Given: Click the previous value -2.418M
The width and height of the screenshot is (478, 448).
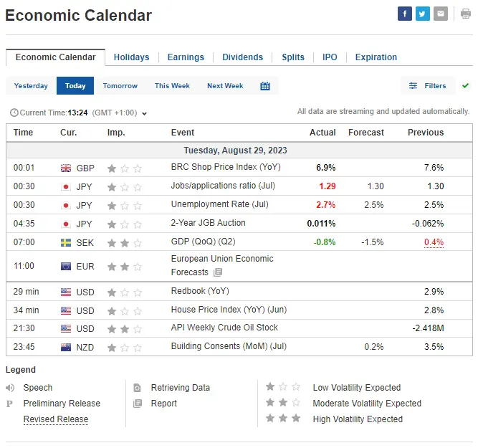Looking at the screenshot, I should [x=428, y=328].
